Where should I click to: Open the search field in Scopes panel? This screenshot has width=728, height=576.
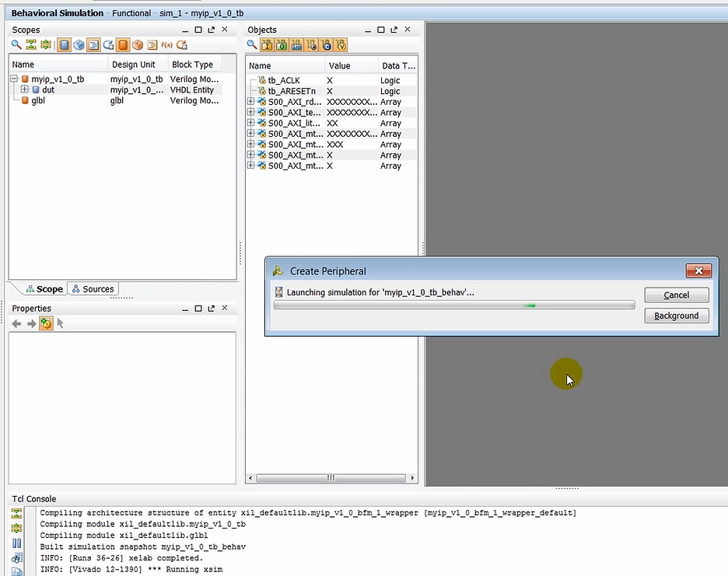(17, 44)
